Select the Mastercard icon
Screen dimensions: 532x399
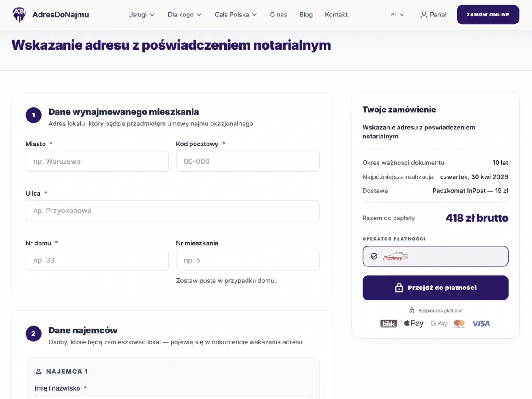click(x=459, y=323)
